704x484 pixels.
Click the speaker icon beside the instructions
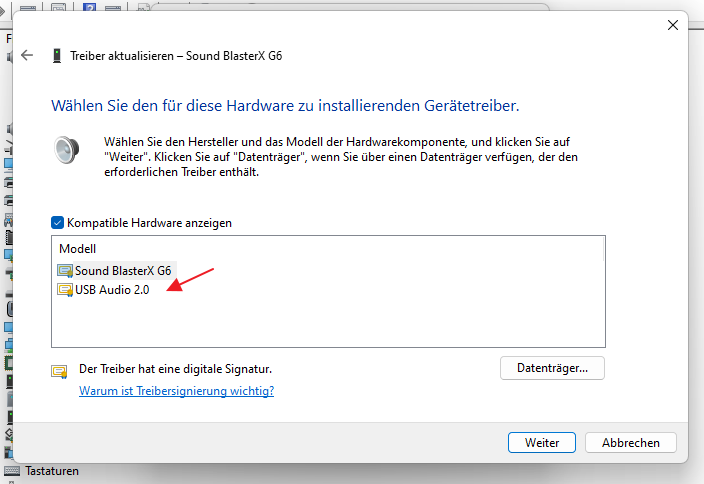(x=66, y=150)
